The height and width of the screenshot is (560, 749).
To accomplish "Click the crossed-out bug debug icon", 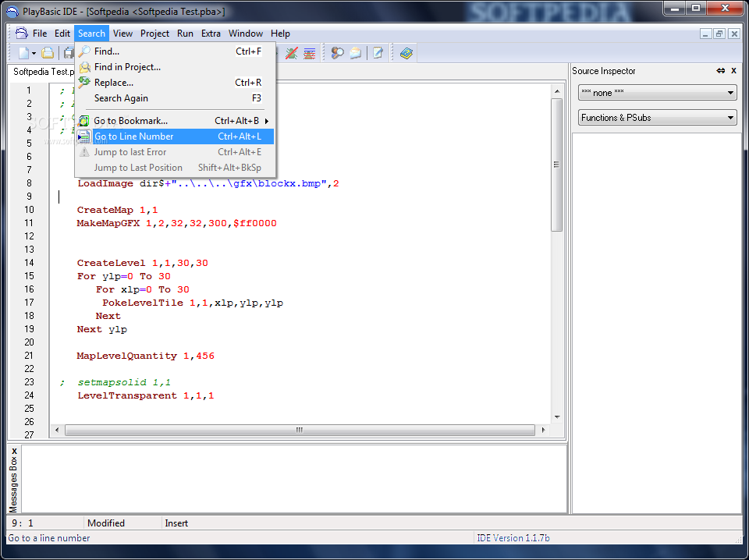I will pos(291,53).
